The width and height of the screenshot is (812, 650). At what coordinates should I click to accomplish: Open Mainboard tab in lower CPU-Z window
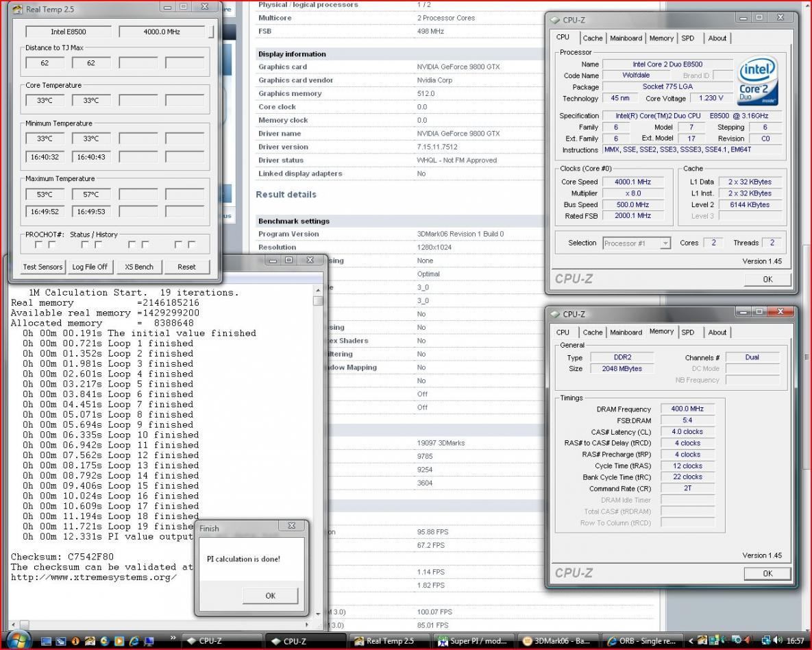click(626, 333)
